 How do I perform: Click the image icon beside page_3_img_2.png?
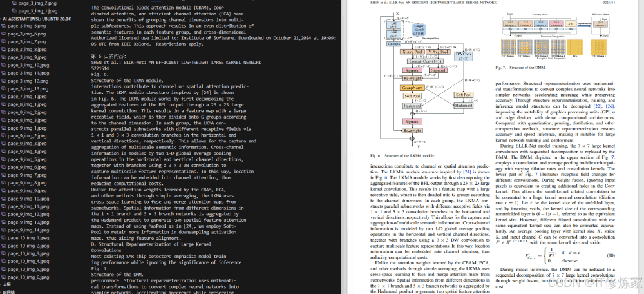pyautogui.click(x=15, y=3)
